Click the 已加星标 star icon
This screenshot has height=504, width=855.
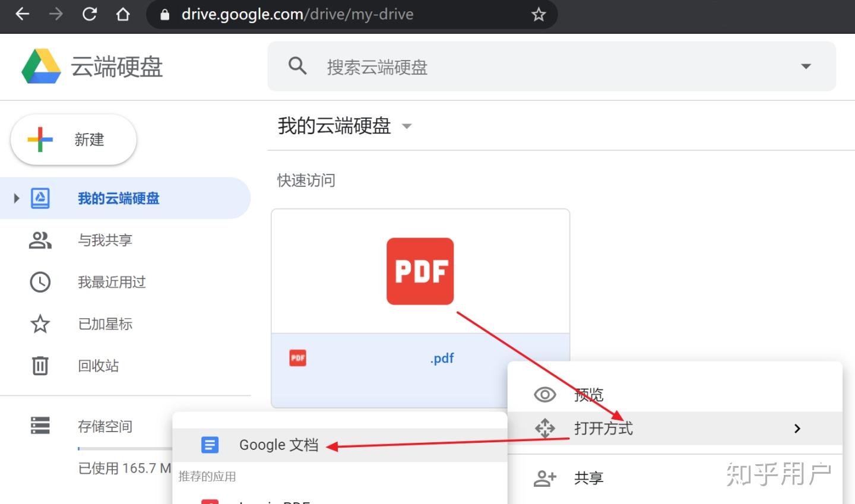pos(40,324)
